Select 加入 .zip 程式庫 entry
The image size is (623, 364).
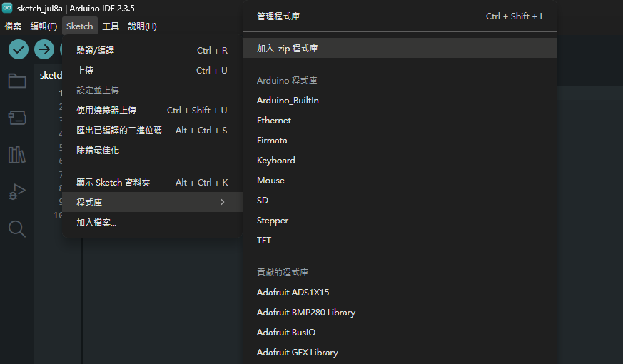point(400,49)
